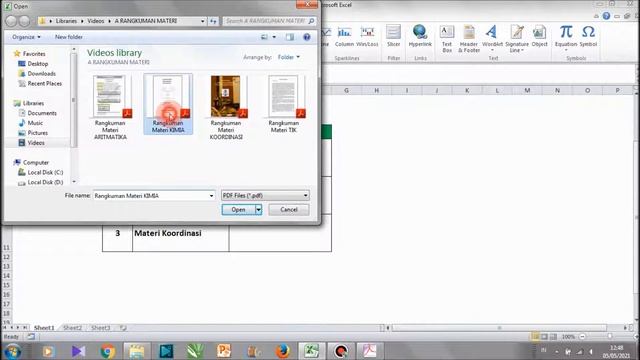Select Rangkuman Materi TIK PDF file
The width and height of the screenshot is (640, 360).
point(284,104)
